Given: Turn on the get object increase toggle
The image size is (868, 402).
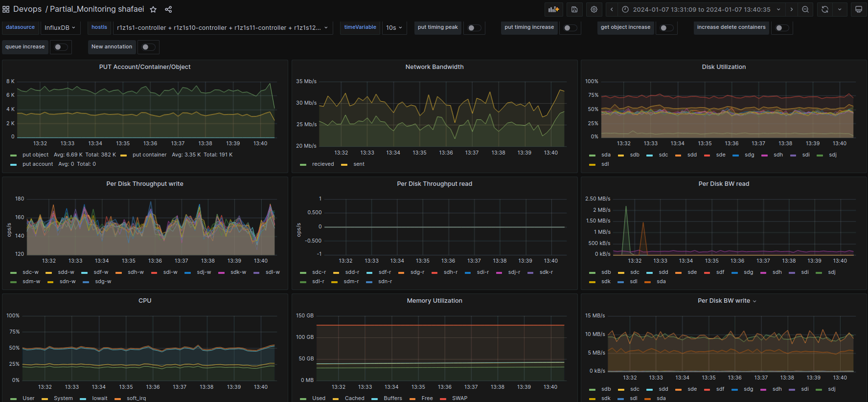Looking at the screenshot, I should (666, 28).
